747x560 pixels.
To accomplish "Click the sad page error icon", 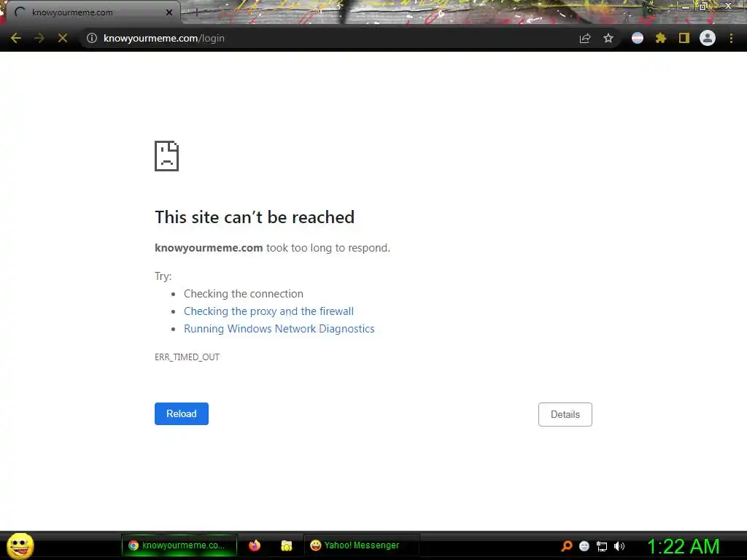I will [x=167, y=156].
